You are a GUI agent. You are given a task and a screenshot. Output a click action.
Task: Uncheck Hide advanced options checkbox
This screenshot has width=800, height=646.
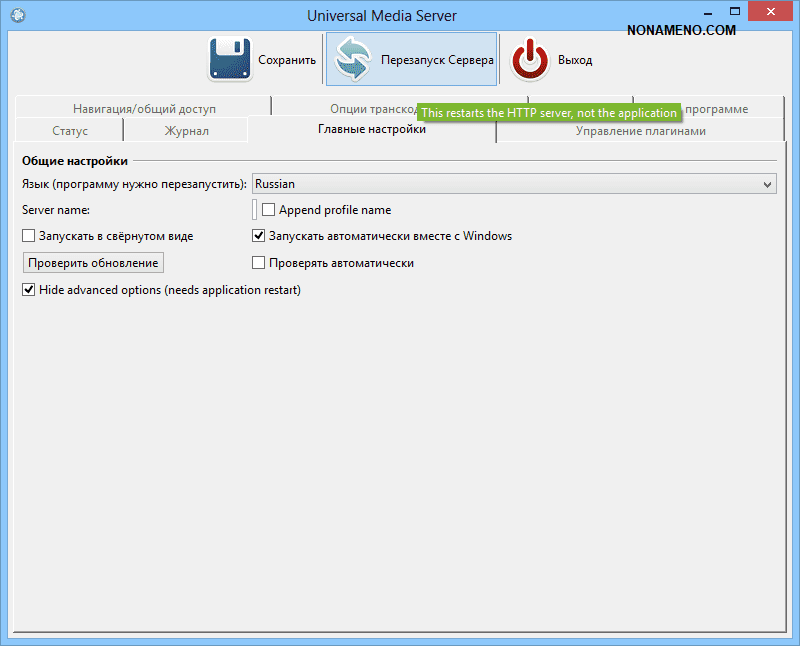[29, 290]
